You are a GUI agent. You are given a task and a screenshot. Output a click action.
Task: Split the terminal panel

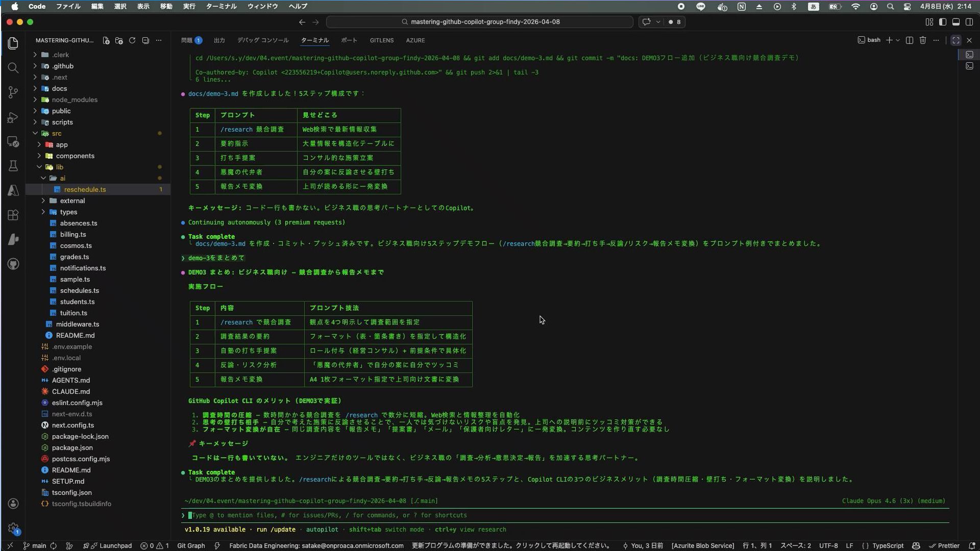(909, 40)
